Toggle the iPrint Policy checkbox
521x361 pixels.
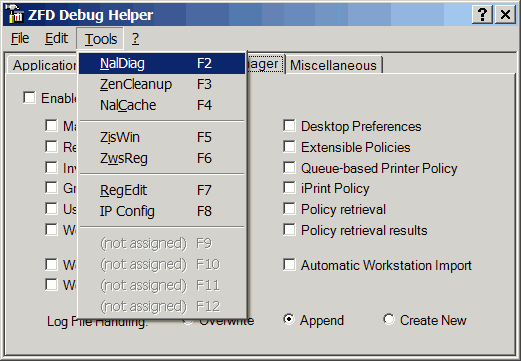click(289, 188)
